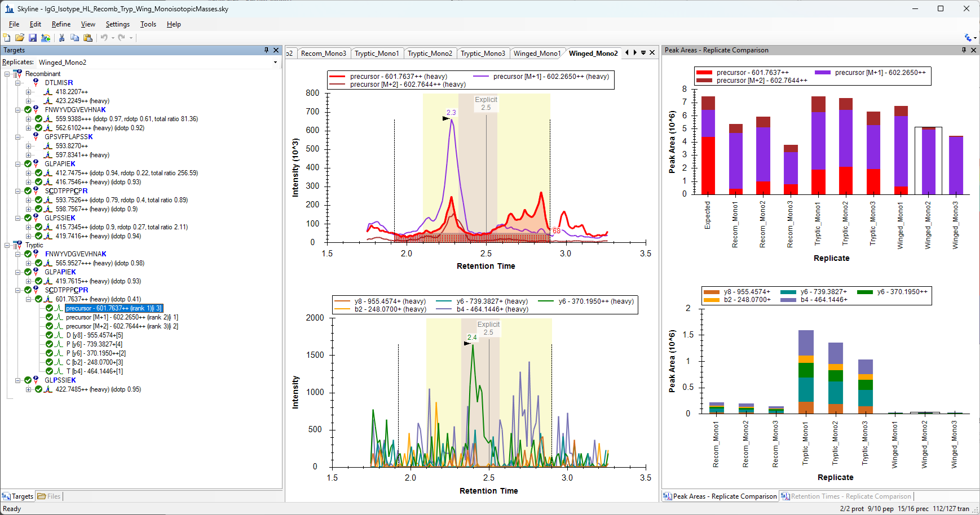
Task: Open the Replicates combo box dropdown
Action: coord(275,63)
